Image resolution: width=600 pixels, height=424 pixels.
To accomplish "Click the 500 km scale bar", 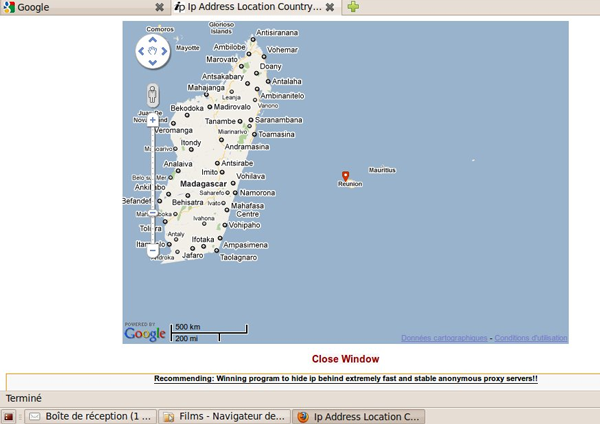I will point(209,328).
